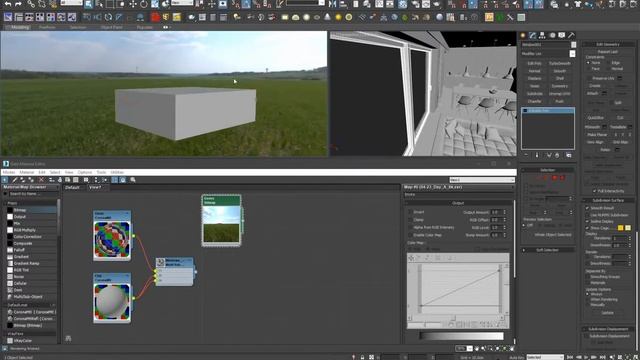640x360 pixels.
Task: Toggle the Isoline Display checkbox
Action: coord(587,221)
